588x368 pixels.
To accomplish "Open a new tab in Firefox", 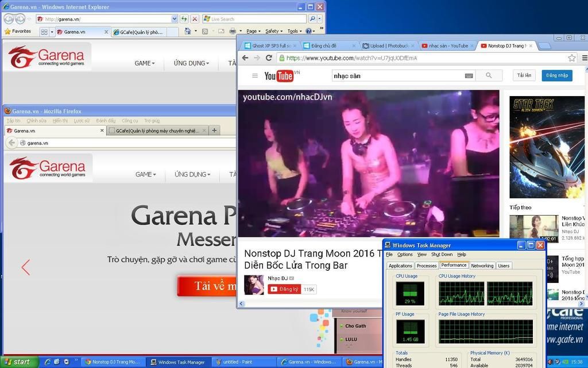I will coord(214,131).
